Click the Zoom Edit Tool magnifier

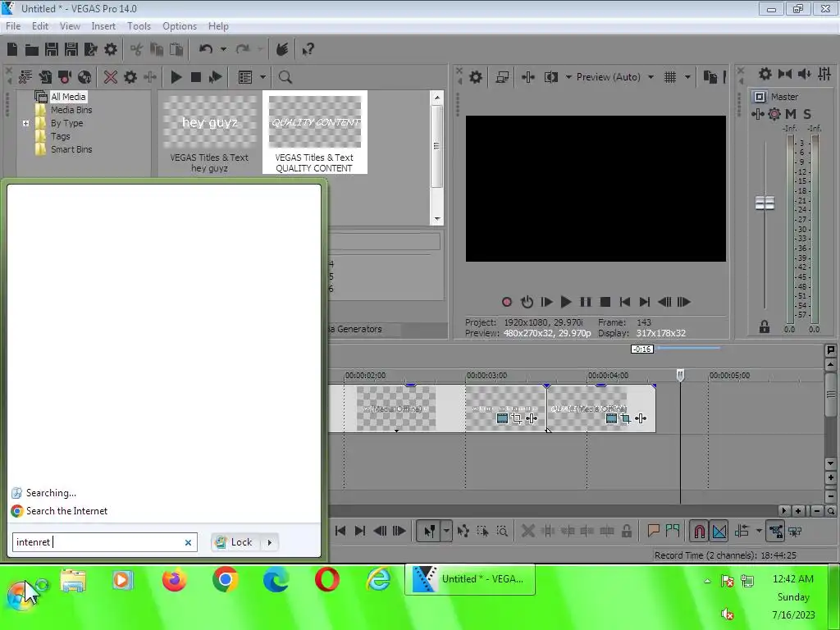click(x=502, y=531)
